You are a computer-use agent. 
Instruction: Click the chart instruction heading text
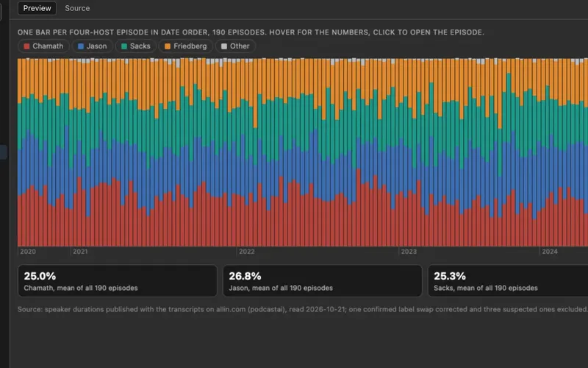[x=251, y=32]
